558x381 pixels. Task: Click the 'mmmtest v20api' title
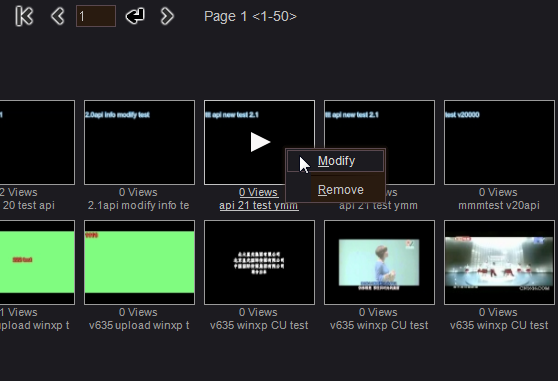click(x=499, y=206)
